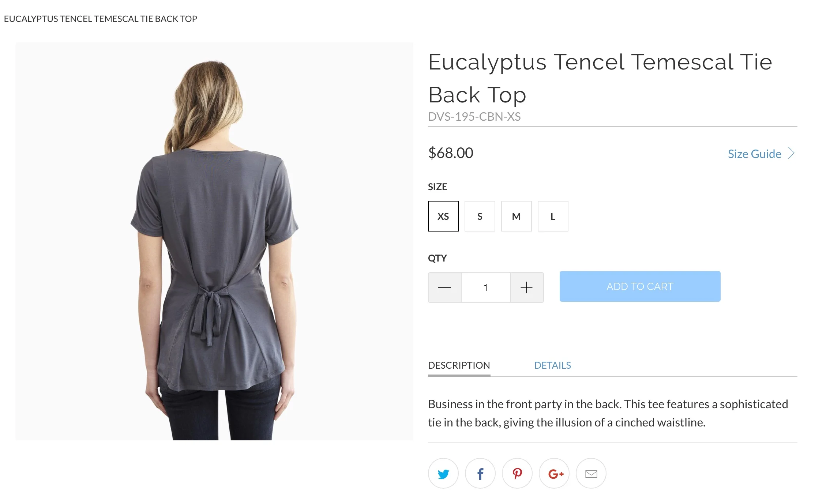
Task: Decrease quantity with minus icon
Action: pyautogui.click(x=444, y=287)
